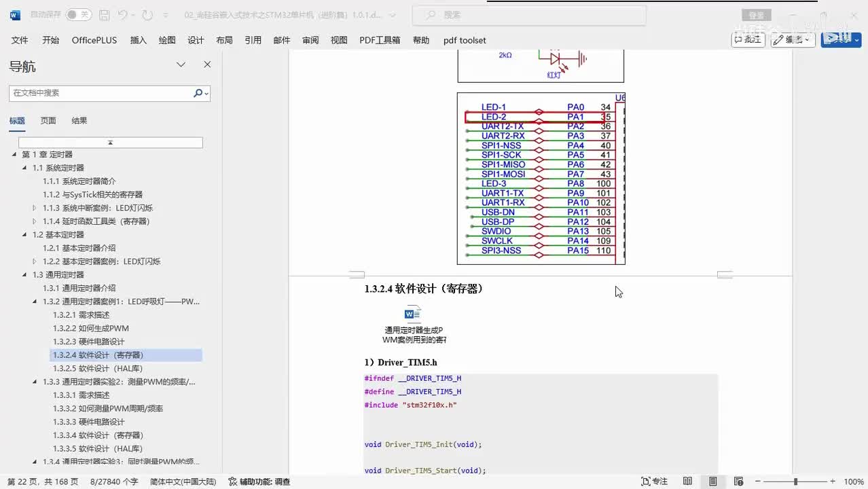The image size is (868, 489).
Task: Click the 在文档中搜索 search field
Action: pos(101,93)
